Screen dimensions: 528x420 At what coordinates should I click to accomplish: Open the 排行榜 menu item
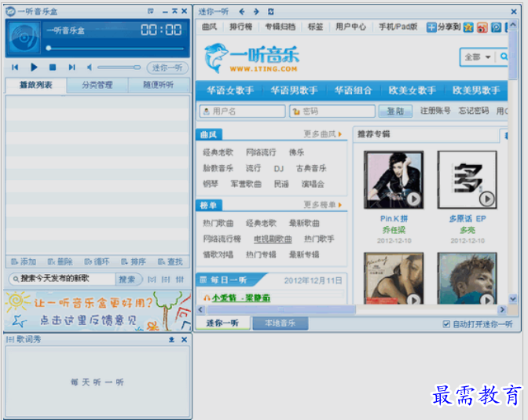[240, 27]
